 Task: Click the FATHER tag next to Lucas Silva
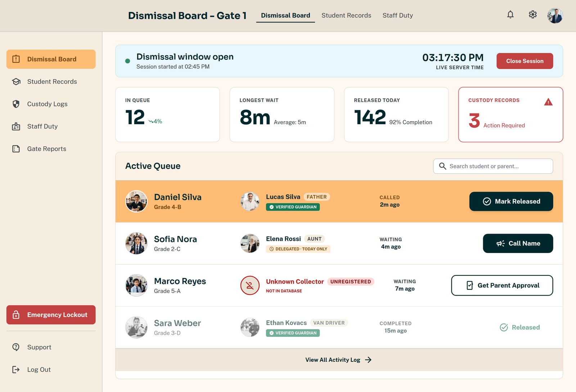click(x=317, y=197)
